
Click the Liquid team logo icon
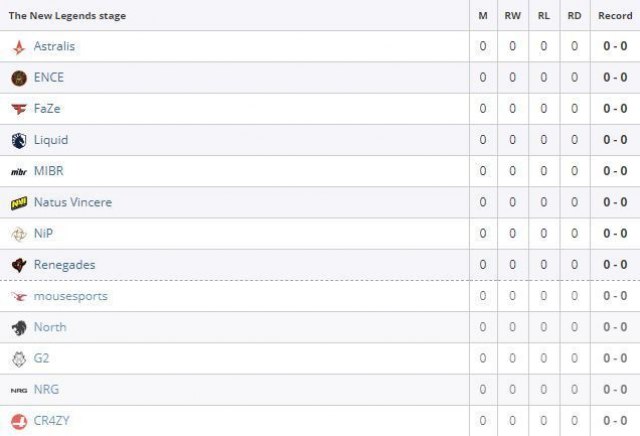click(x=19, y=140)
